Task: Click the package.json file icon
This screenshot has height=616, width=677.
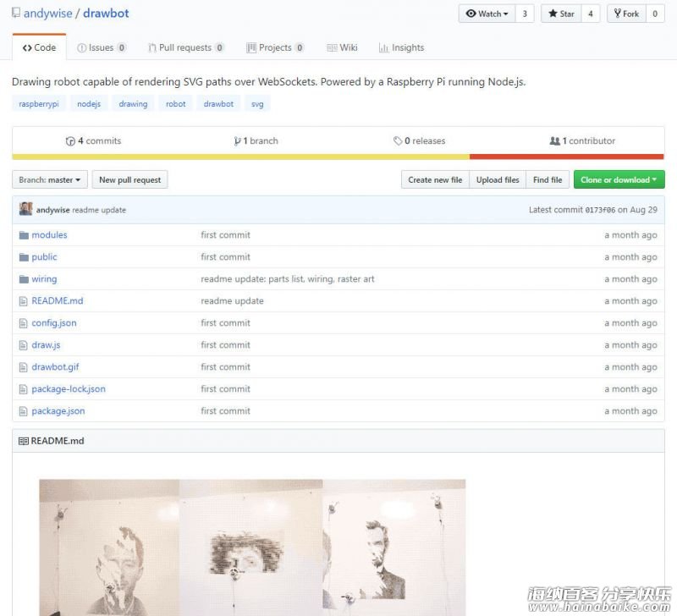Action: click(24, 411)
